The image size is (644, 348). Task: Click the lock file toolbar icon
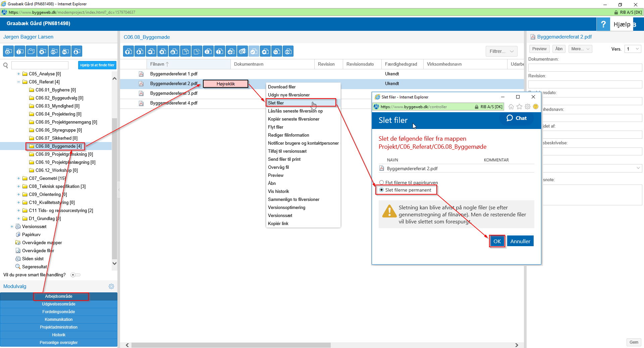click(x=174, y=51)
